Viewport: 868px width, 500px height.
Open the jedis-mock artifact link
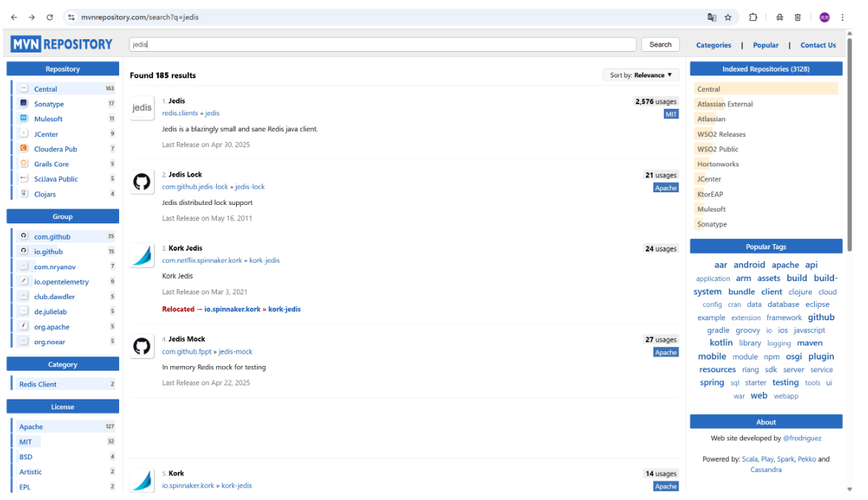point(235,351)
